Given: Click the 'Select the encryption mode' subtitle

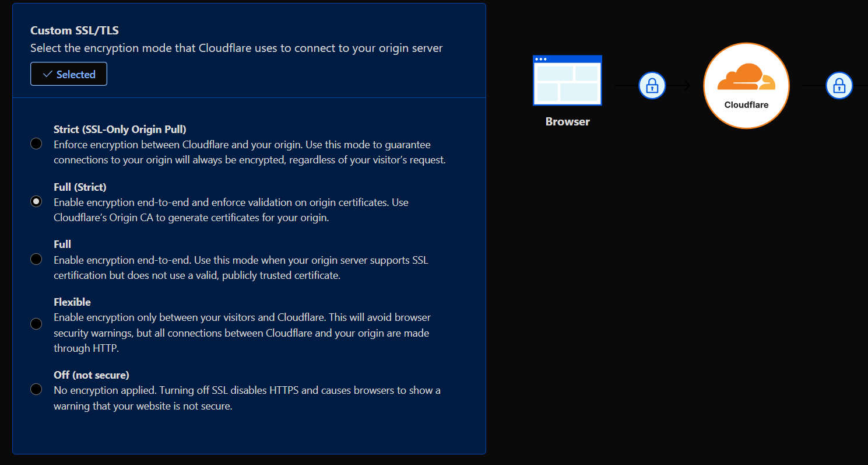Looking at the screenshot, I should pyautogui.click(x=236, y=48).
